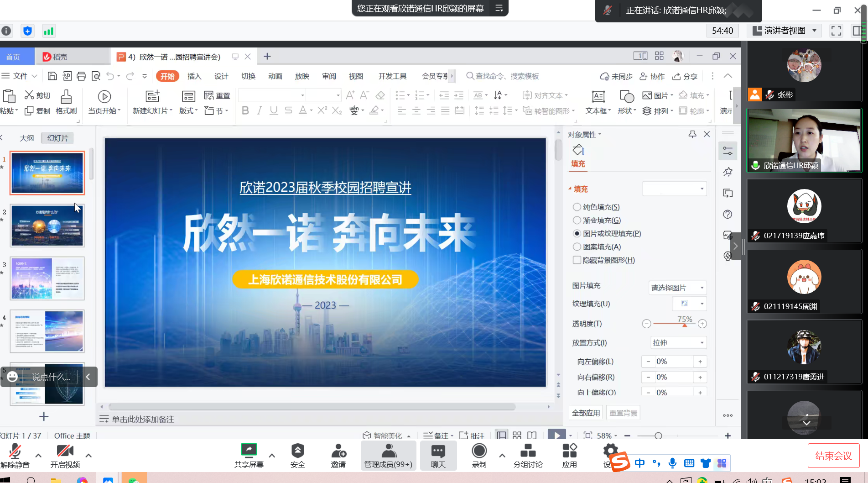Increase transparency with the plus button
868x483 pixels.
pos(702,324)
